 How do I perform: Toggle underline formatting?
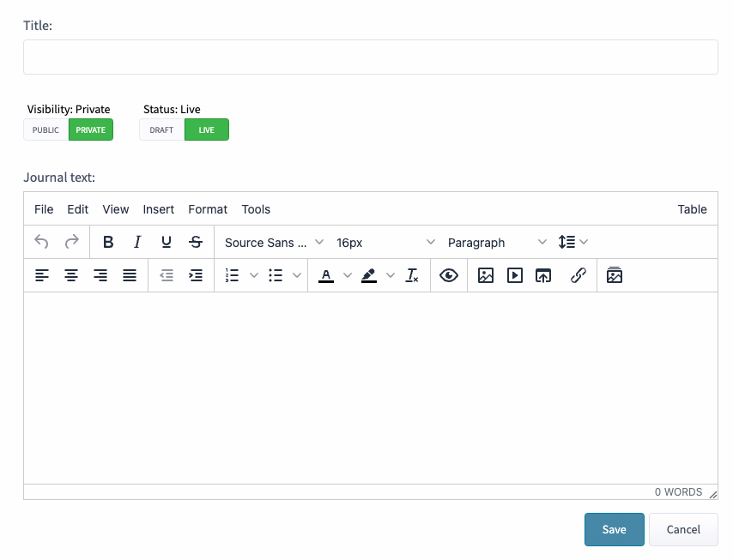pos(166,242)
